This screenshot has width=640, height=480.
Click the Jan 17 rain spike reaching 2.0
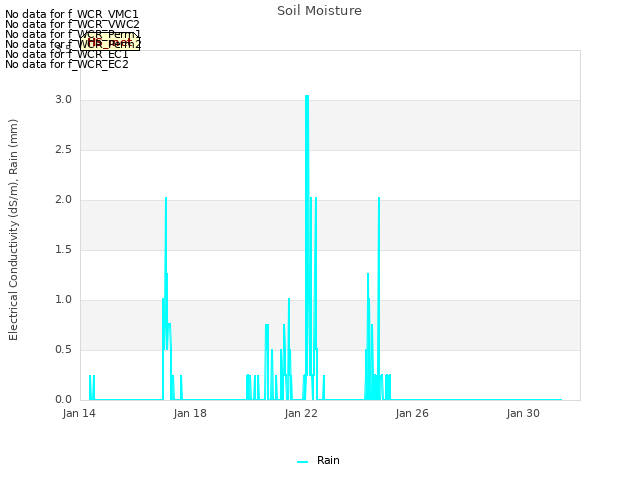[166, 199]
